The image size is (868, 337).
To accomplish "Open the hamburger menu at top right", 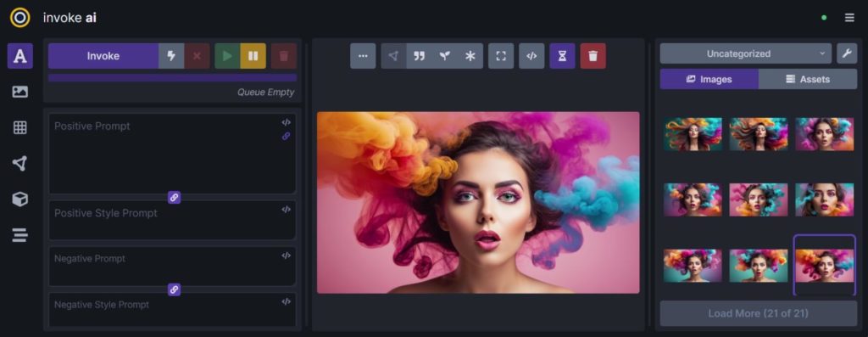I will click(849, 18).
